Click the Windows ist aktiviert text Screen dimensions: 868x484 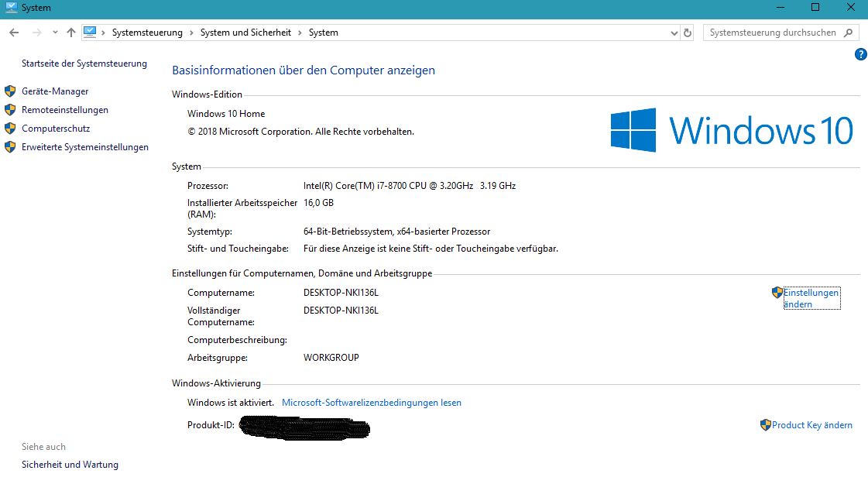tap(230, 403)
